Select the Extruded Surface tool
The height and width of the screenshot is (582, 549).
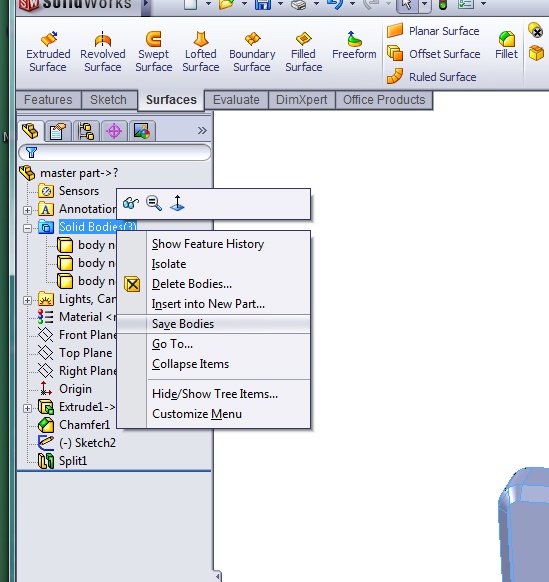48,52
